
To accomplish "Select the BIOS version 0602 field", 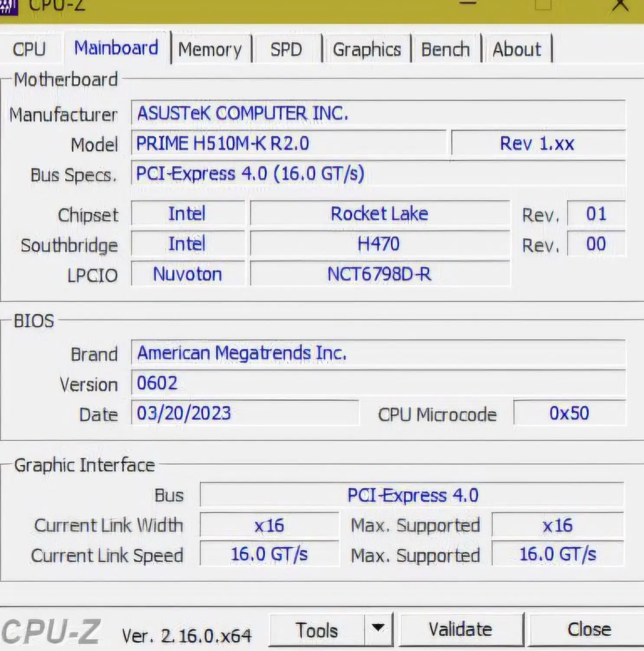I will 378,383.
